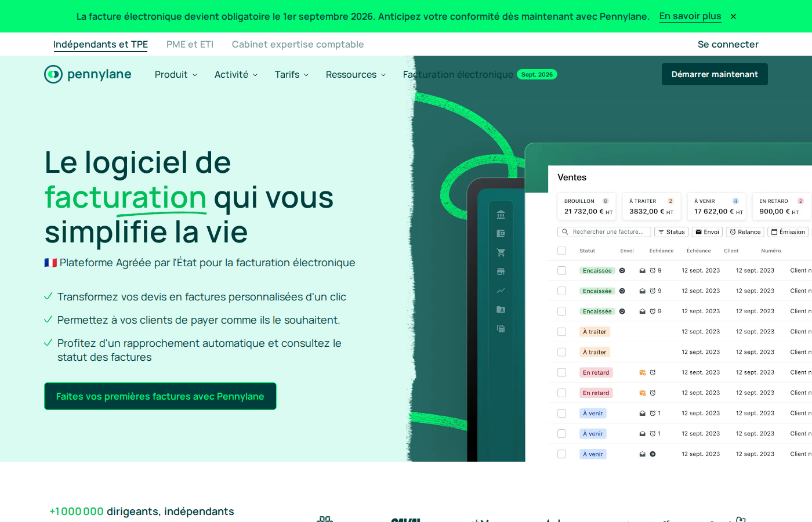Check the second Encaissée invoice row
The height and width of the screenshot is (522, 812).
pyautogui.click(x=561, y=291)
